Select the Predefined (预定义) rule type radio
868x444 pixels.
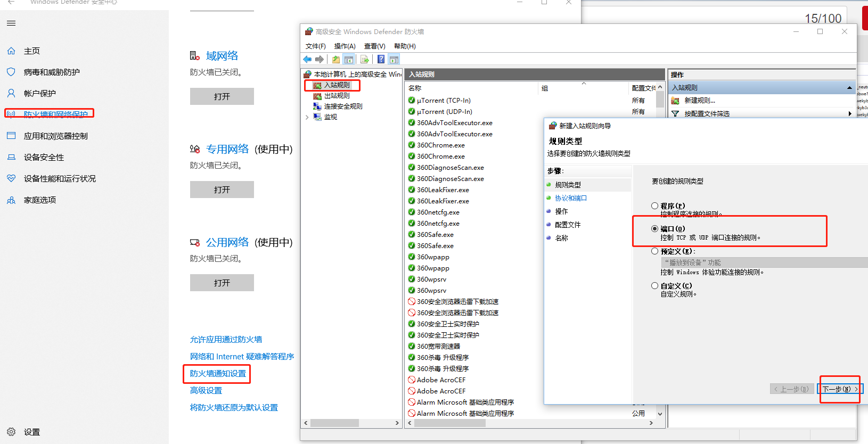pyautogui.click(x=654, y=251)
